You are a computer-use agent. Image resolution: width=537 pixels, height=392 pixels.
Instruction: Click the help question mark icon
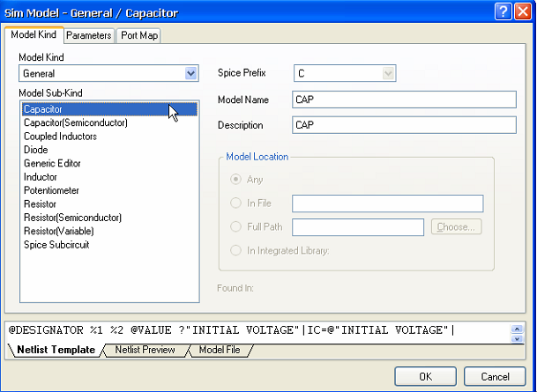[x=503, y=12]
